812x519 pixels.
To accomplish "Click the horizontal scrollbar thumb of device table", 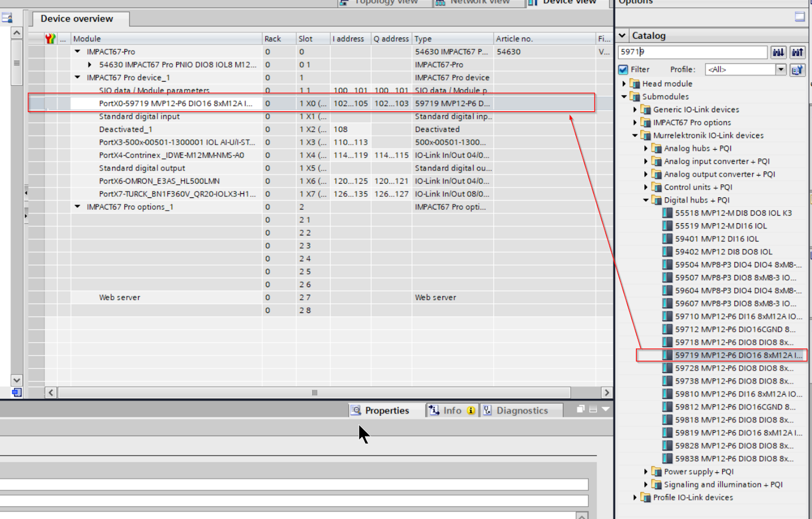I will (314, 393).
